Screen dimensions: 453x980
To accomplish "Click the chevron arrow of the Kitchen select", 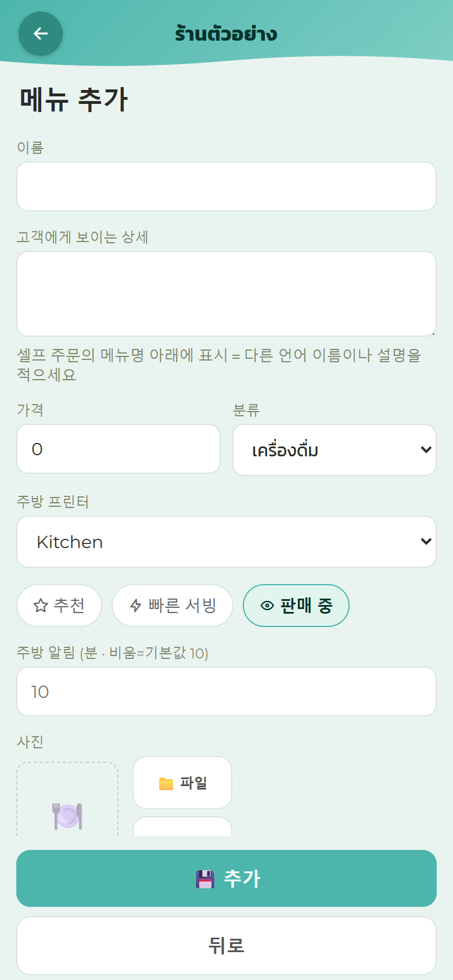I will [x=426, y=542].
